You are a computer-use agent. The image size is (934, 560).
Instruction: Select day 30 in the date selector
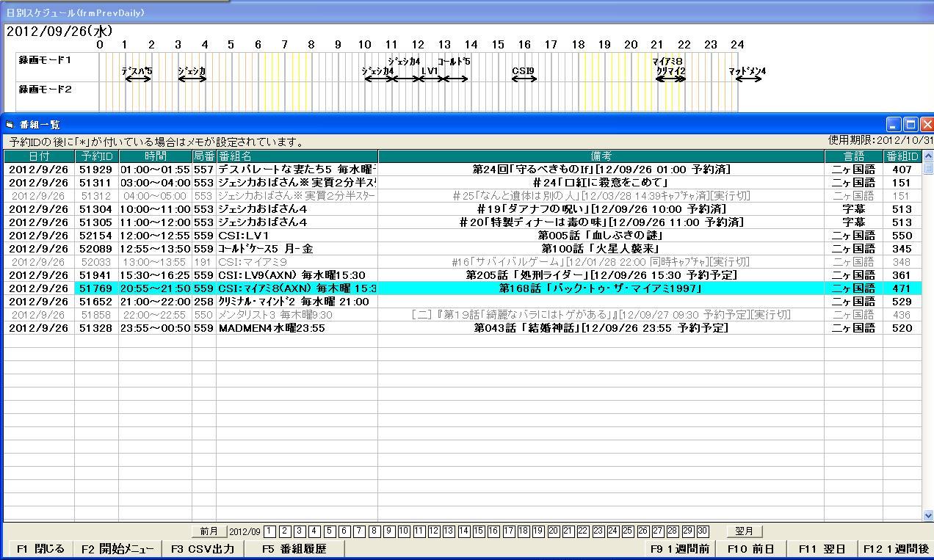(x=703, y=531)
